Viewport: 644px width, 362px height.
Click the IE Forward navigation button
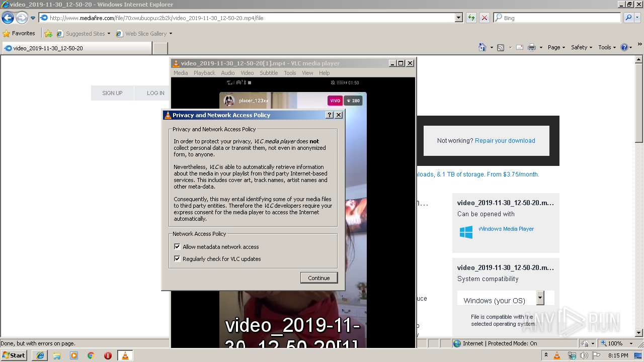(x=22, y=18)
